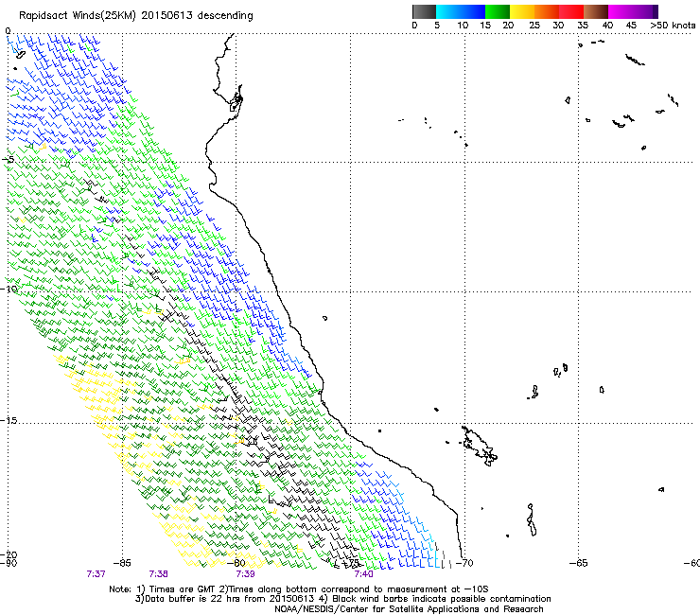
Task: Click the -65 longitude axis label
Action: [578, 563]
